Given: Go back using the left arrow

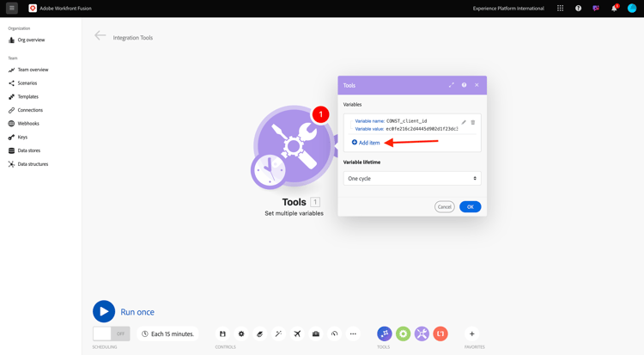Looking at the screenshot, I should (100, 36).
